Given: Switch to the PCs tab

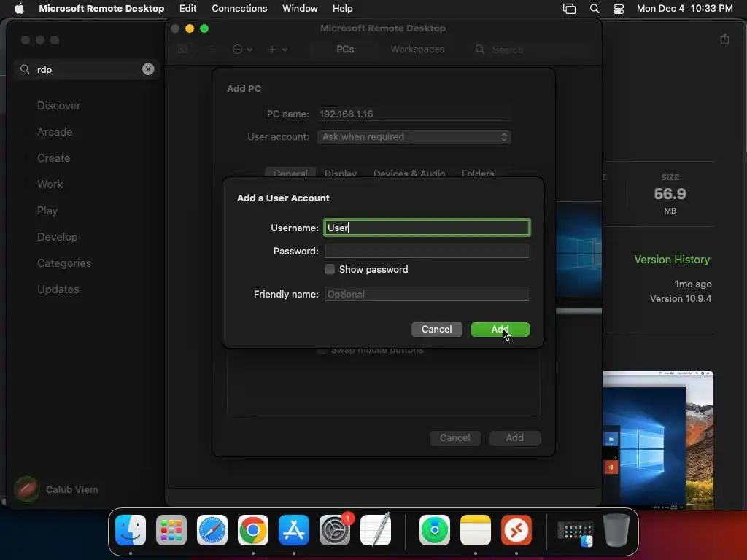Looking at the screenshot, I should coord(345,49).
